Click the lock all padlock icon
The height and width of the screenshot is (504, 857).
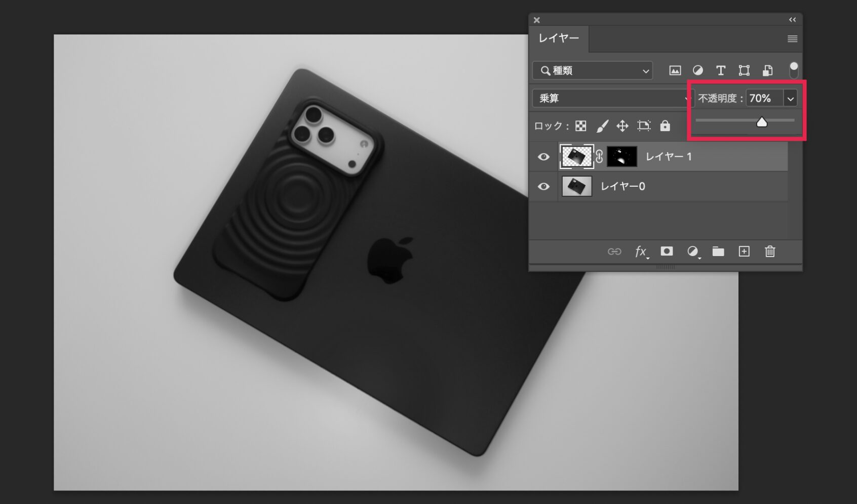pyautogui.click(x=665, y=126)
